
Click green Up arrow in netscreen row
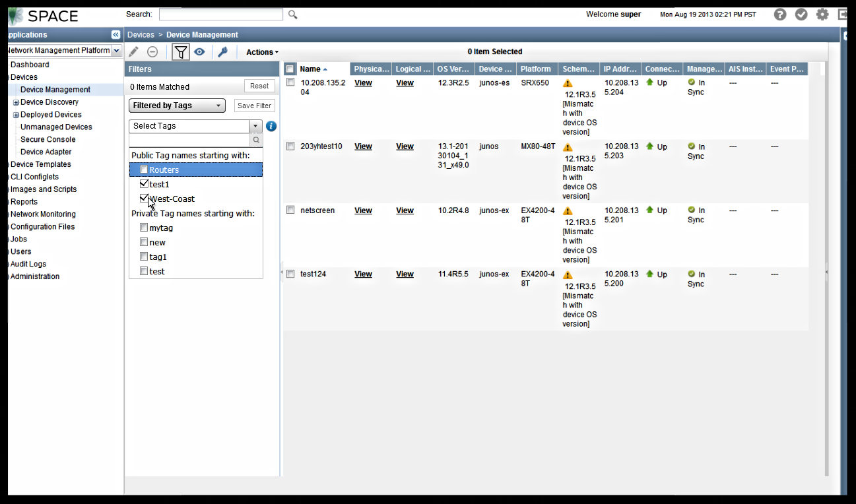coord(649,210)
